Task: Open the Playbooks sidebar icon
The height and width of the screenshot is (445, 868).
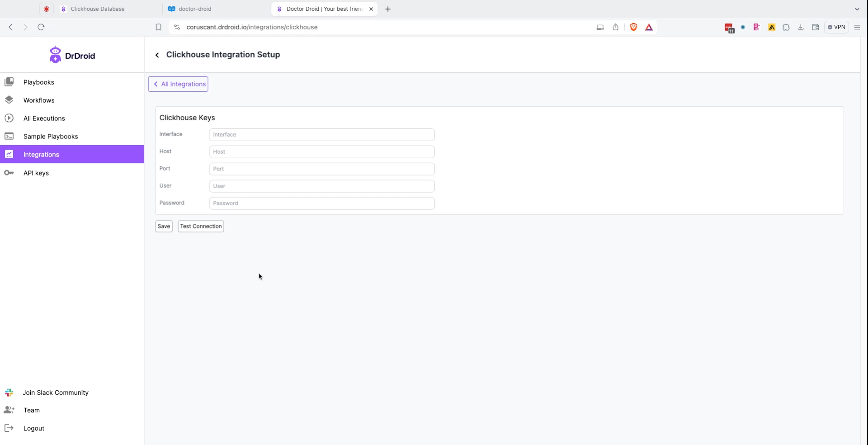Action: 9,82
